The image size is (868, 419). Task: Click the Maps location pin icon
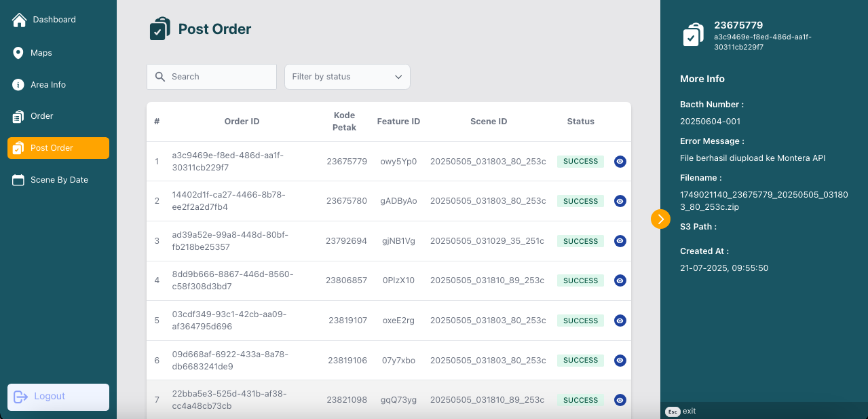(x=18, y=53)
